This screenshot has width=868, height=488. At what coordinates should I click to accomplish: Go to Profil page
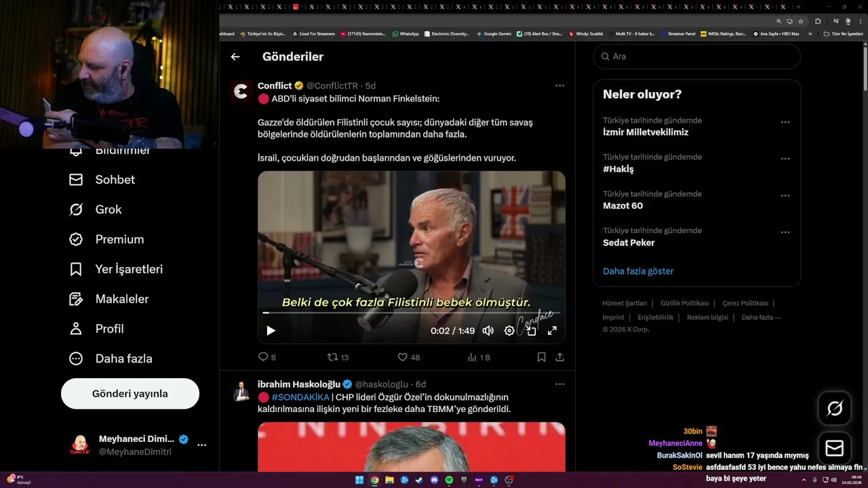96,329
